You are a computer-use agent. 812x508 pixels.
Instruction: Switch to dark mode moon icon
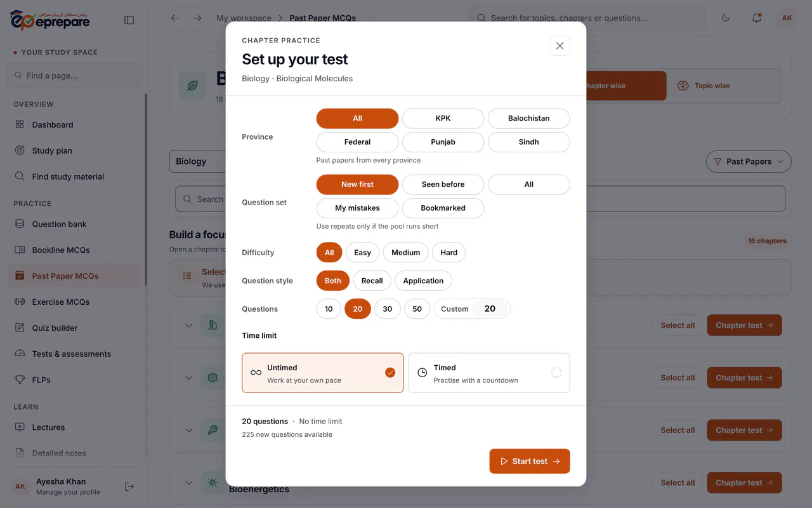tap(726, 18)
